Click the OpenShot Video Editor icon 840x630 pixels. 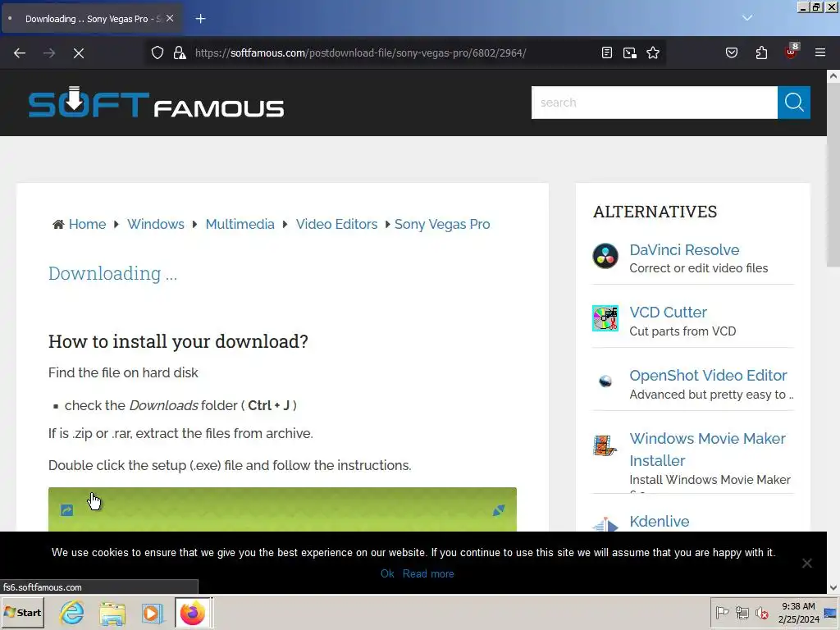point(605,381)
